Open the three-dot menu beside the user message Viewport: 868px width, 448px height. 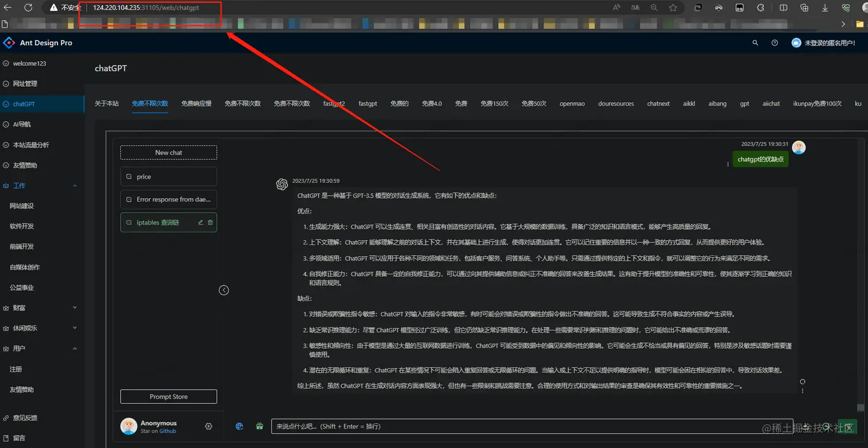(728, 164)
